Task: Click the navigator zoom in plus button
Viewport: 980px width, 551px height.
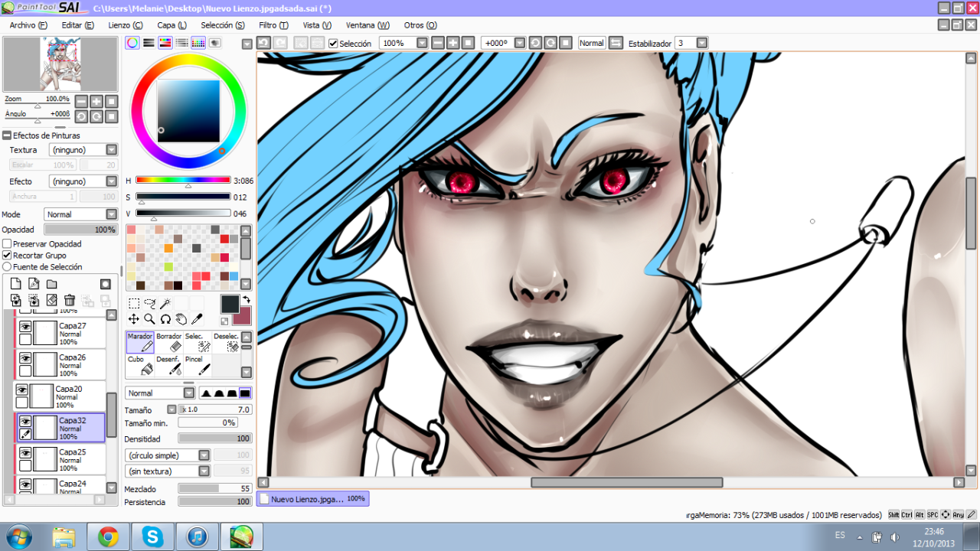Action: [x=96, y=101]
